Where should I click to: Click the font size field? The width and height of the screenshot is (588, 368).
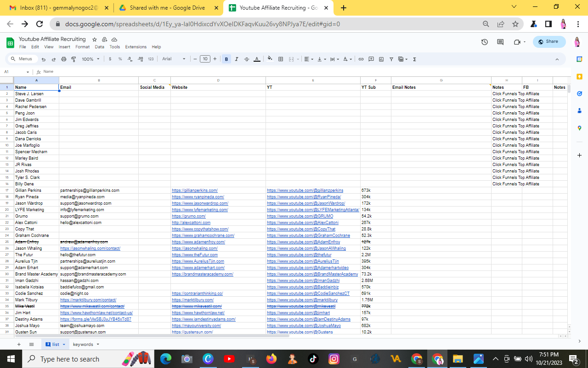pos(205,59)
